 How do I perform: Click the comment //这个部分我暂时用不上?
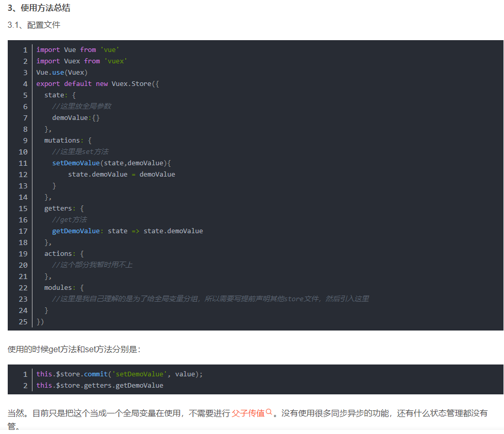(x=92, y=265)
